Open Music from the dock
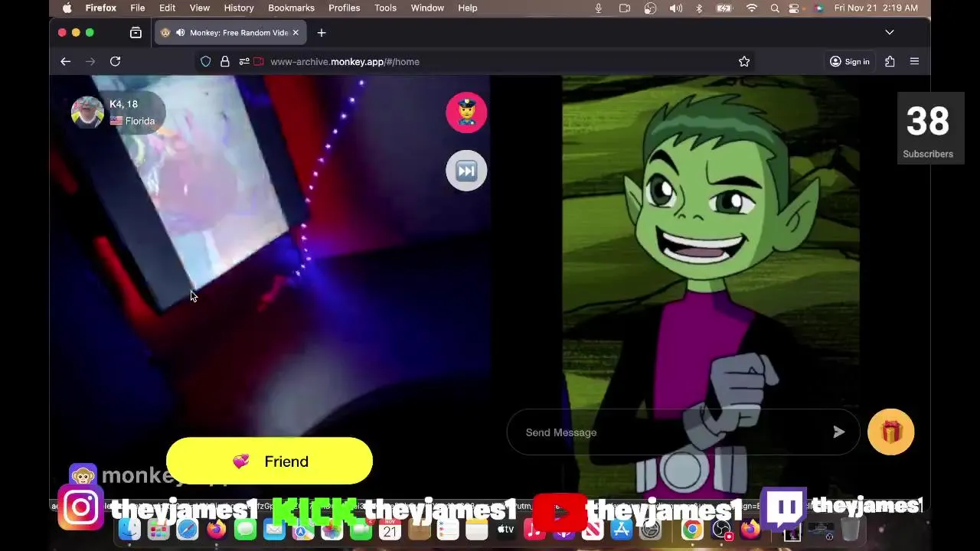 pyautogui.click(x=534, y=529)
